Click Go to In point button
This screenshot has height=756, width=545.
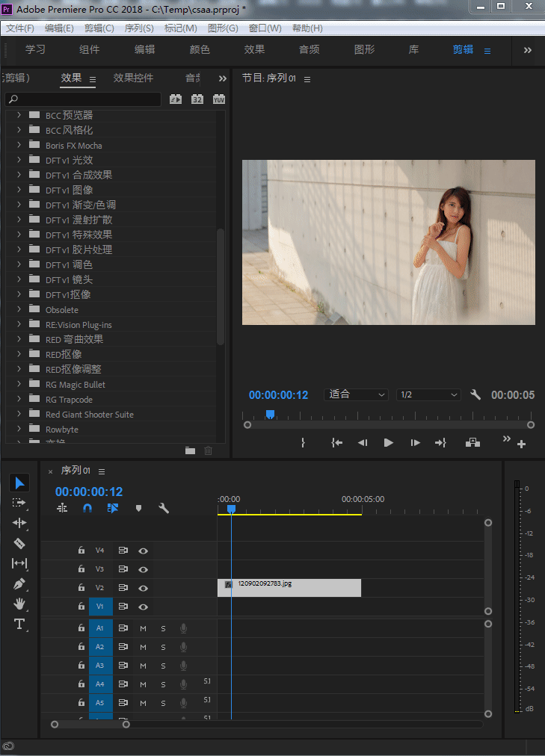coord(336,442)
